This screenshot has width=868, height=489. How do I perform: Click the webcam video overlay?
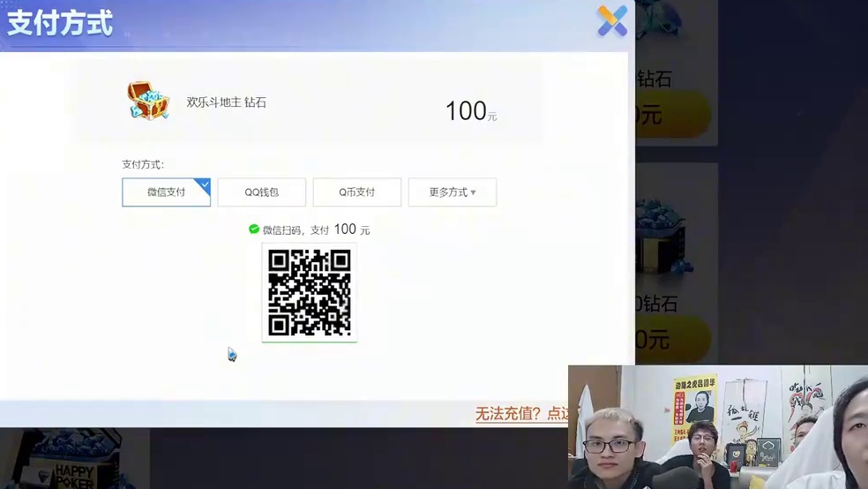[718, 427]
